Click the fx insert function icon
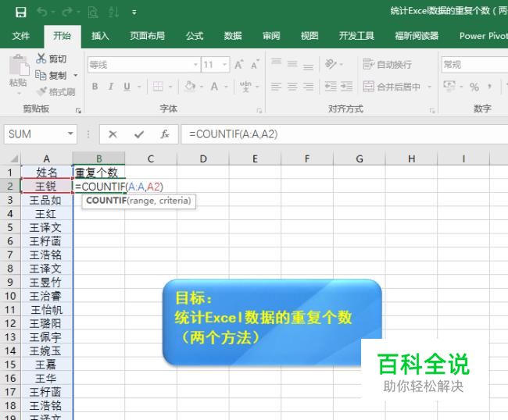Screen dimensions: 508x420 click(165, 134)
